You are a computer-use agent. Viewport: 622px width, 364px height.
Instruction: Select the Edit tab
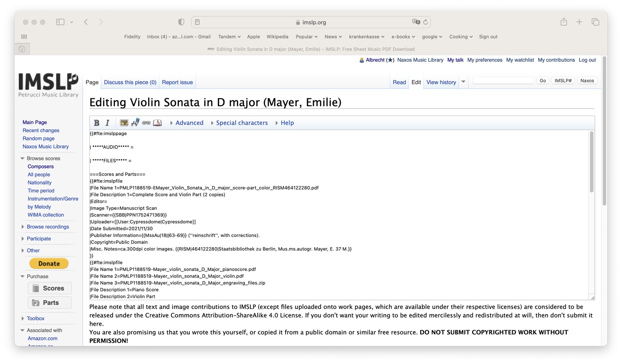416,82
